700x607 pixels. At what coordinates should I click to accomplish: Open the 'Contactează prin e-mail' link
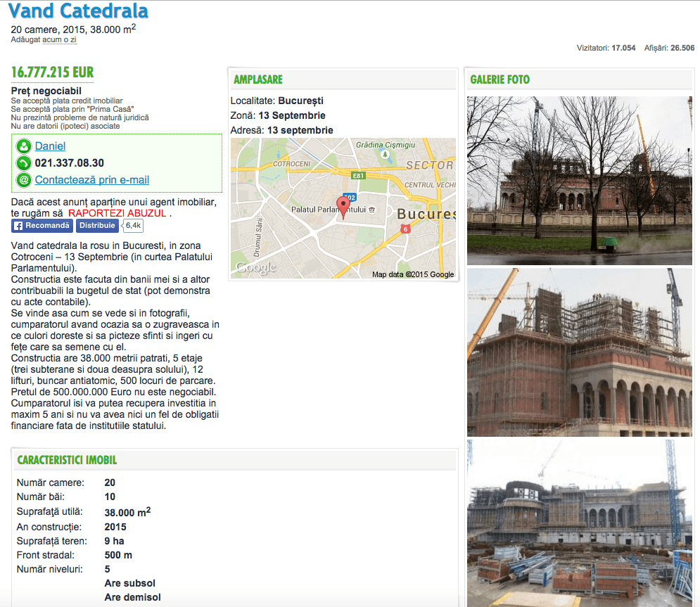tap(92, 180)
